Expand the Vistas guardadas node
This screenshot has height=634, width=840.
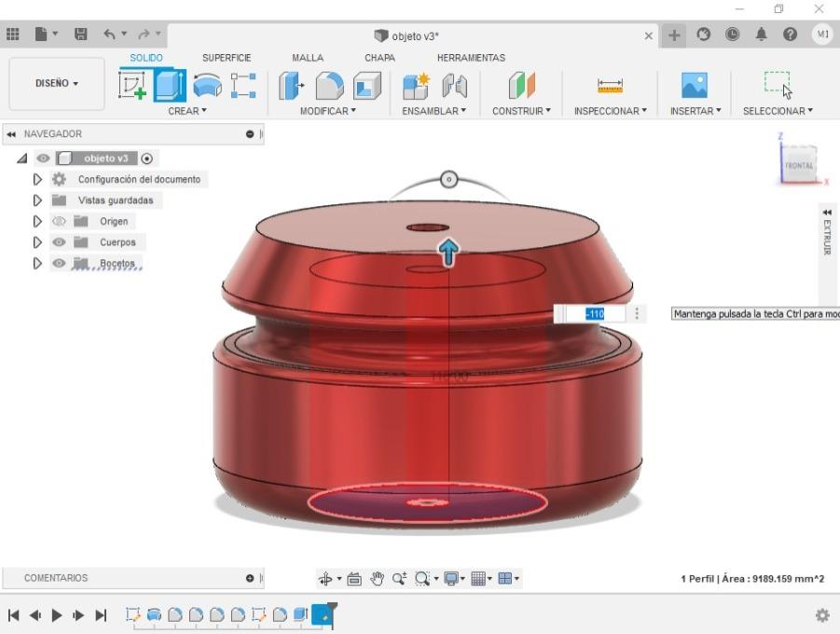click(x=37, y=200)
